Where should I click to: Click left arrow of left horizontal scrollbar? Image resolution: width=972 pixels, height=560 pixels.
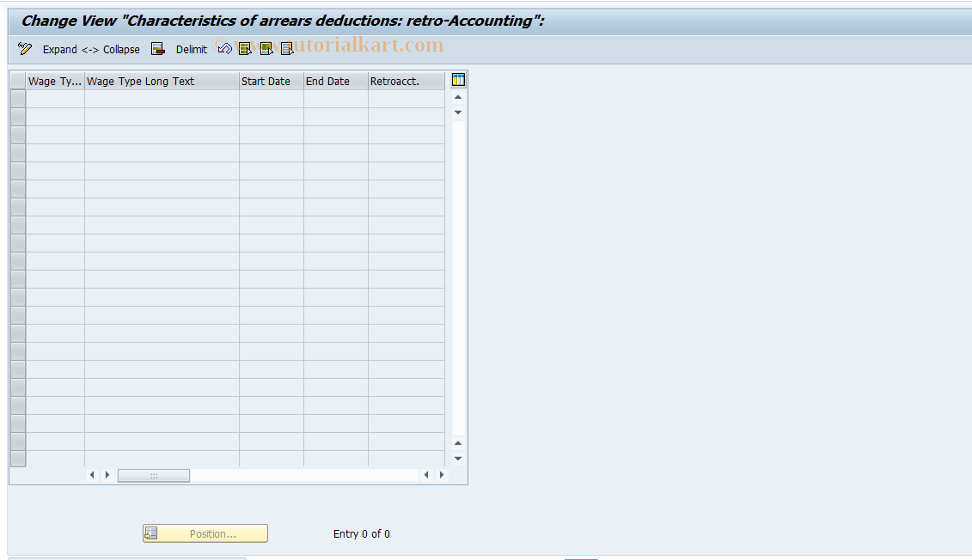[x=92, y=474]
